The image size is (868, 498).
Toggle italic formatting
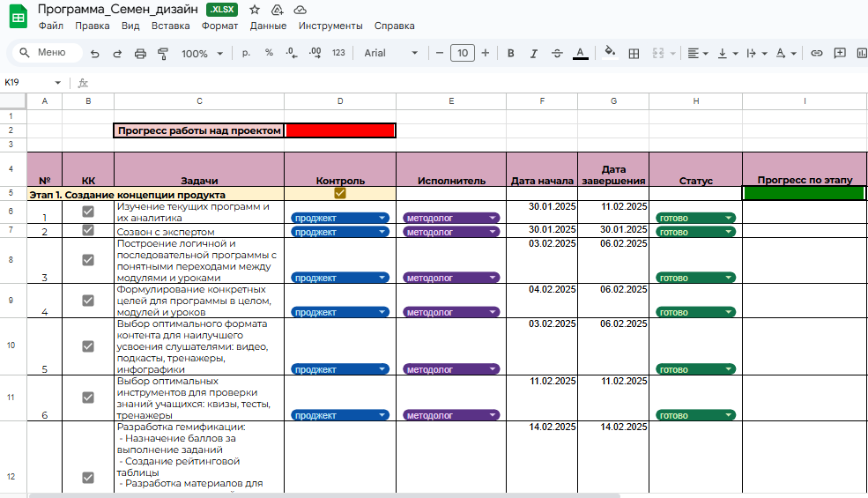tap(534, 53)
